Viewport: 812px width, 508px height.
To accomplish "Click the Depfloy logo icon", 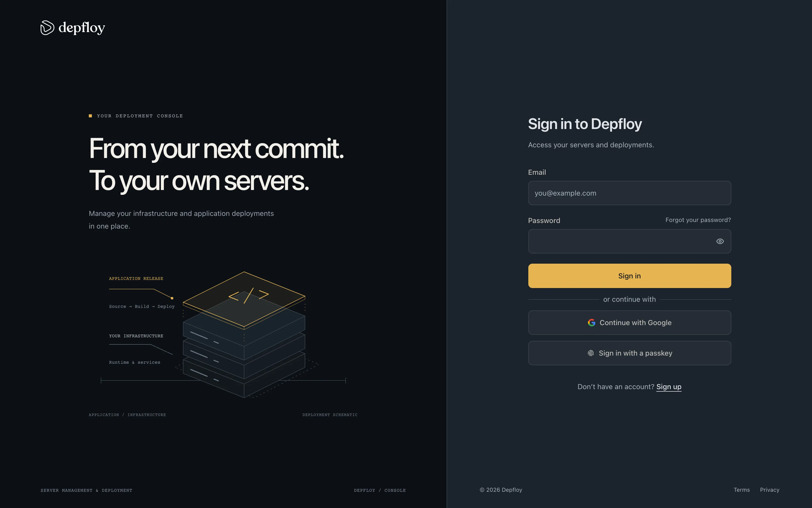I will tap(47, 27).
